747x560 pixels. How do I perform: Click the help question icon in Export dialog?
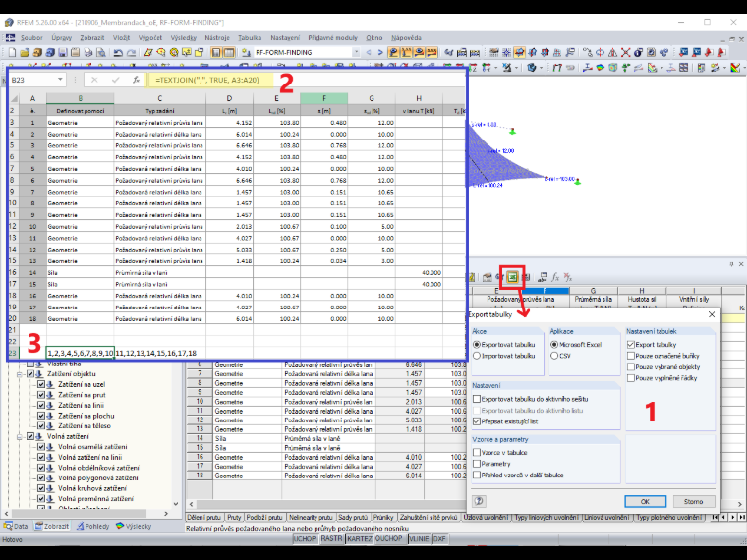tap(479, 501)
